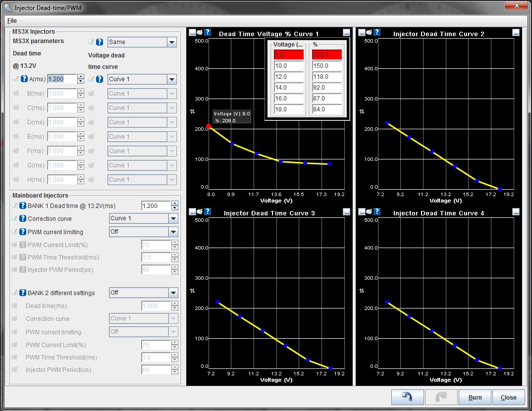532x411 pixels.
Task: Click the 150.0 percent cell in curve table
Action: click(x=327, y=66)
